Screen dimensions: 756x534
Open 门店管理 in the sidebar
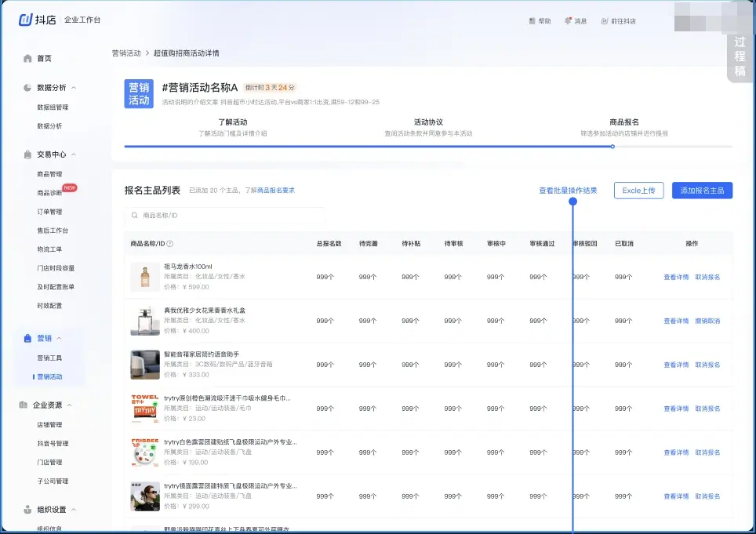click(x=49, y=462)
